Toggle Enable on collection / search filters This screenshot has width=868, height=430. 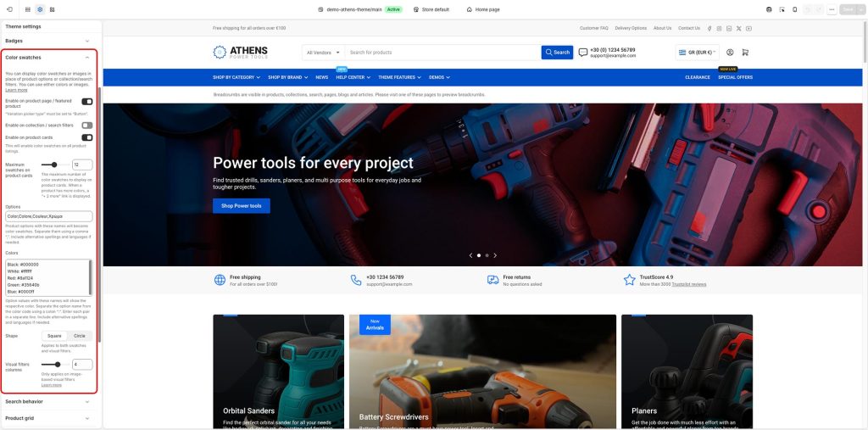pyautogui.click(x=87, y=126)
